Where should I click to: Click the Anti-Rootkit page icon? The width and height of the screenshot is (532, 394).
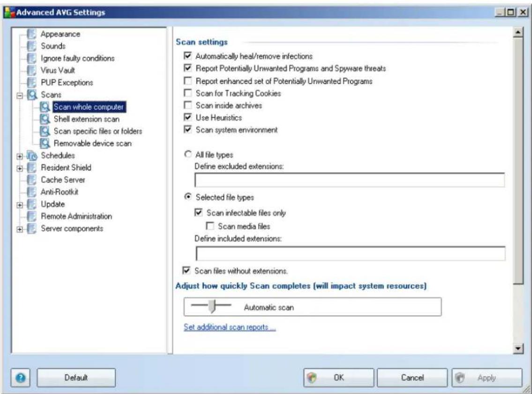[x=31, y=192]
